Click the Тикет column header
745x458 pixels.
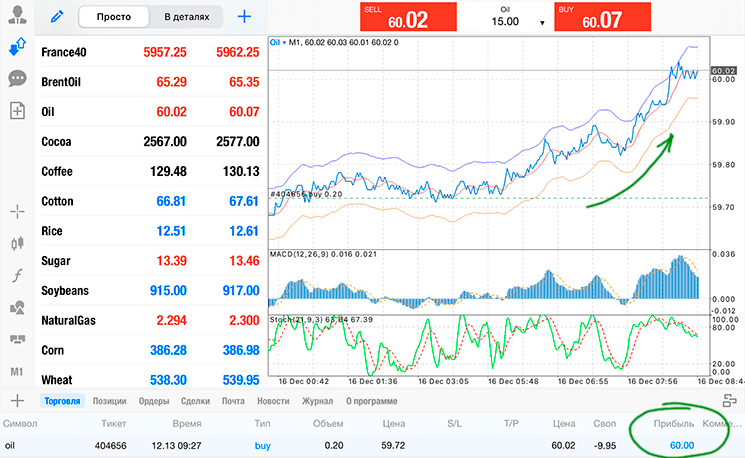[114, 423]
